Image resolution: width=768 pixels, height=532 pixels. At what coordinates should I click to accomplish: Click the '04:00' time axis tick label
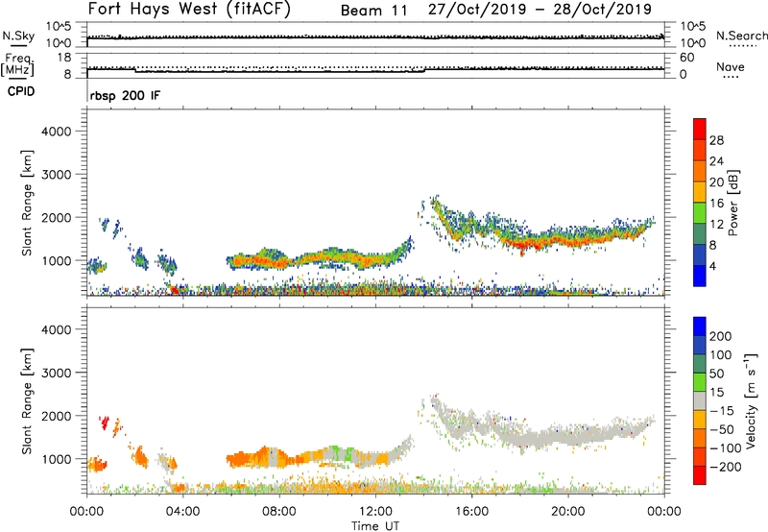[x=182, y=512]
